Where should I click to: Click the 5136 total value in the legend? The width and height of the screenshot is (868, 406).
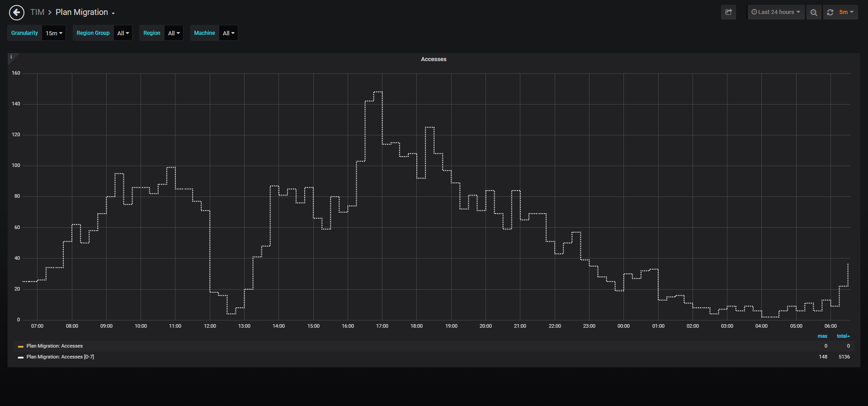844,357
